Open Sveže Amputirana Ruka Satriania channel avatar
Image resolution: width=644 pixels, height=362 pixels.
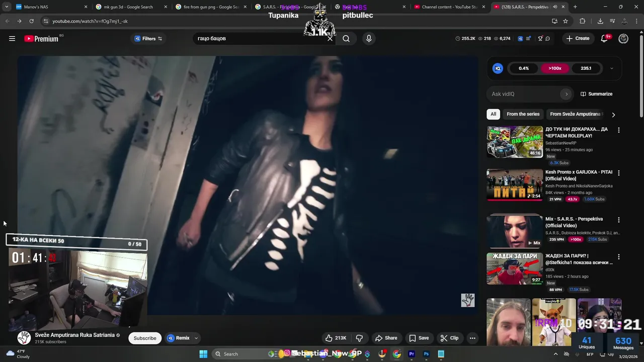[24, 338]
